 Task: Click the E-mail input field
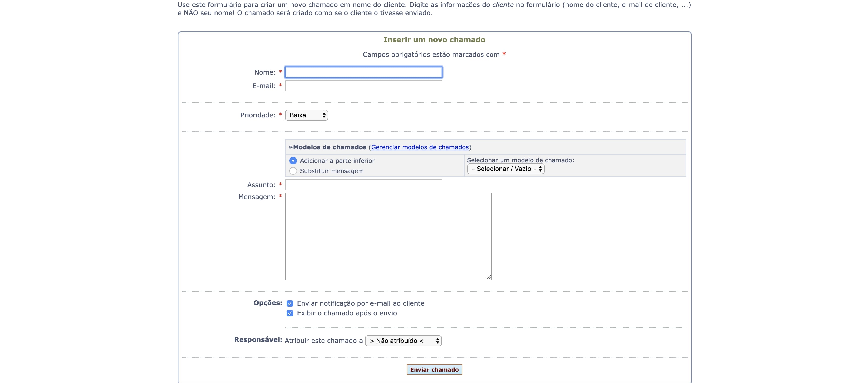click(x=363, y=86)
